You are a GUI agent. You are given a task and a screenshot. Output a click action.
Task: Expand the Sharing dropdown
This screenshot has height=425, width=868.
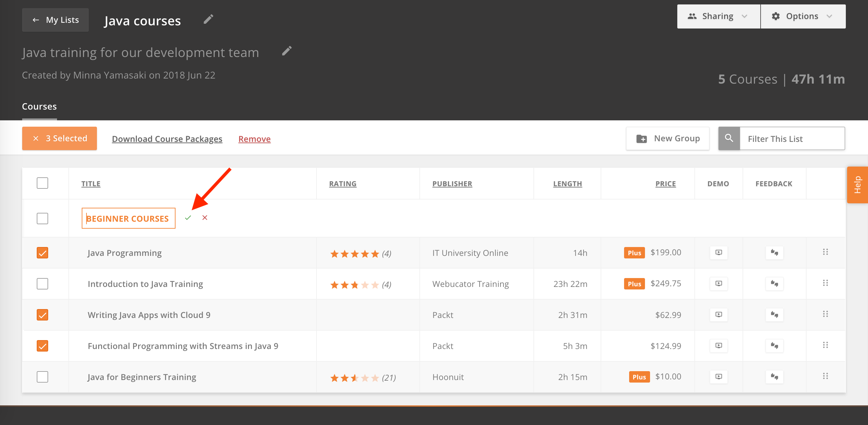click(x=718, y=16)
